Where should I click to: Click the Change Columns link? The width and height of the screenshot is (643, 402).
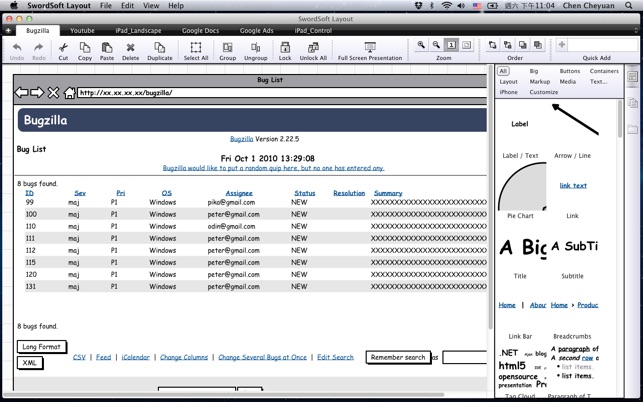tap(184, 357)
